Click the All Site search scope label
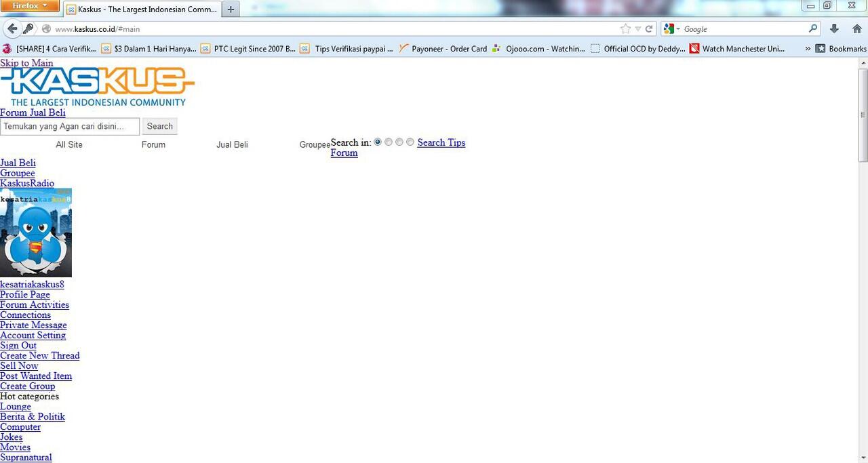868x463 pixels. coord(69,144)
